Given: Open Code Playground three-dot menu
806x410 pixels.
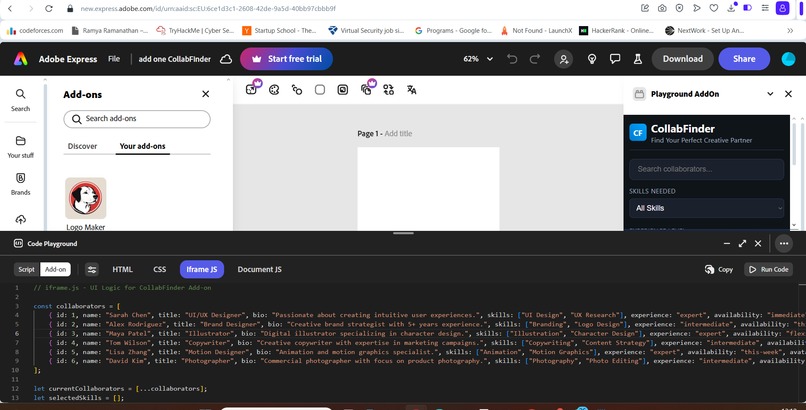Looking at the screenshot, I should coord(784,244).
